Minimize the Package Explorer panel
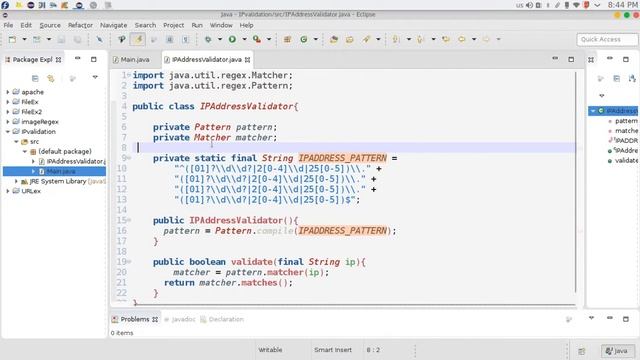Screen dimensions: 640x360 78,59
